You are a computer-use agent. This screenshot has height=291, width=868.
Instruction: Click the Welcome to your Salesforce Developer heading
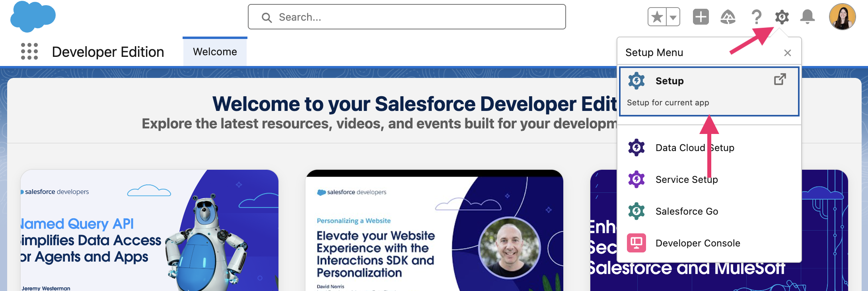pos(415,104)
